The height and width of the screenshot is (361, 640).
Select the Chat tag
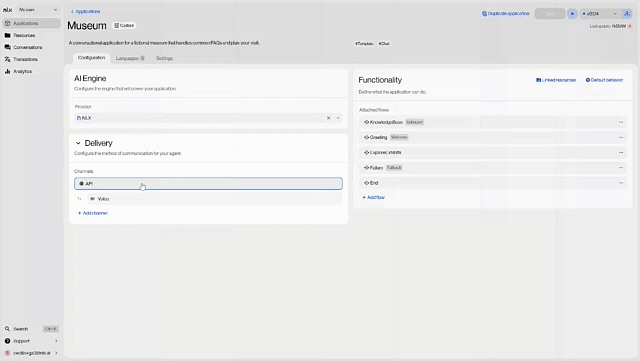(384, 43)
